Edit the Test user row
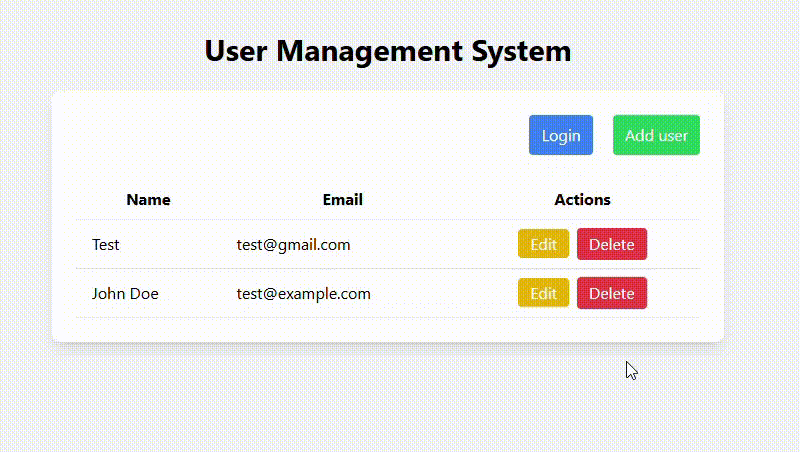Image resolution: width=800 pixels, height=452 pixels. pyautogui.click(x=543, y=244)
